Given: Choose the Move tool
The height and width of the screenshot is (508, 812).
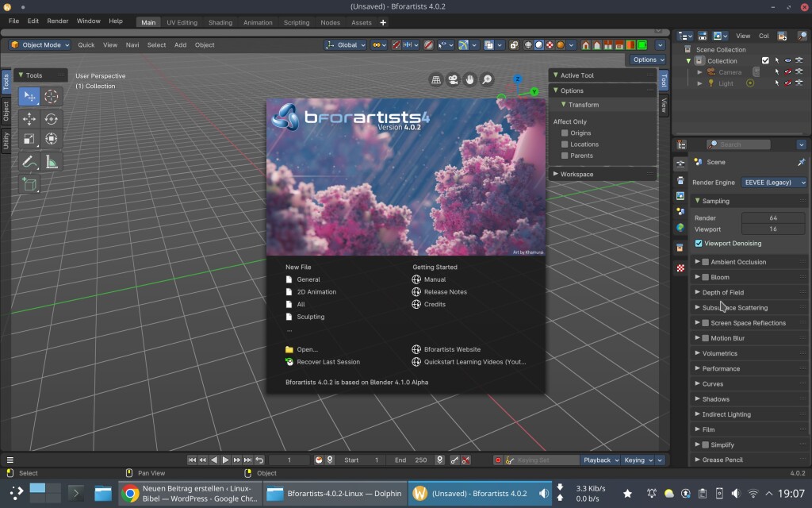Looking at the screenshot, I should [29, 119].
